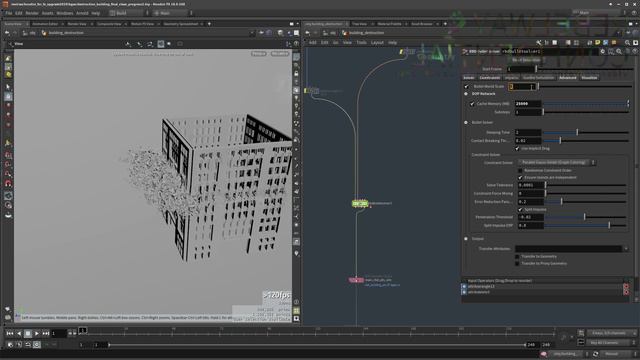
Task: Click Play forward on the playbar
Action: click(37, 334)
